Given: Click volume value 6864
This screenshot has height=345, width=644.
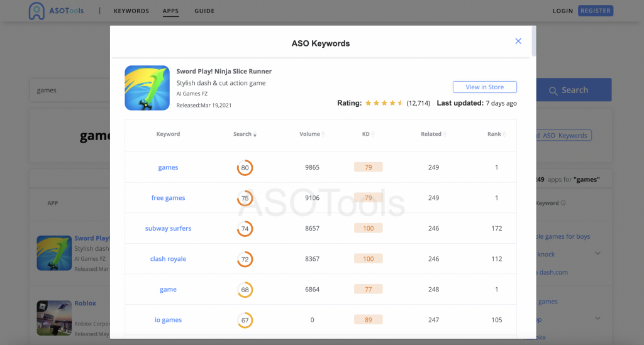Looking at the screenshot, I should [312, 290].
